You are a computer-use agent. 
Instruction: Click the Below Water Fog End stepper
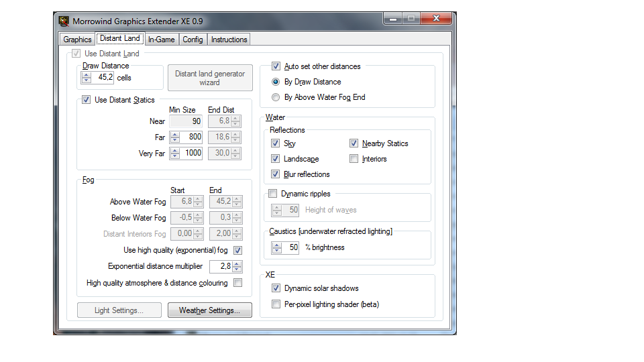237,217
